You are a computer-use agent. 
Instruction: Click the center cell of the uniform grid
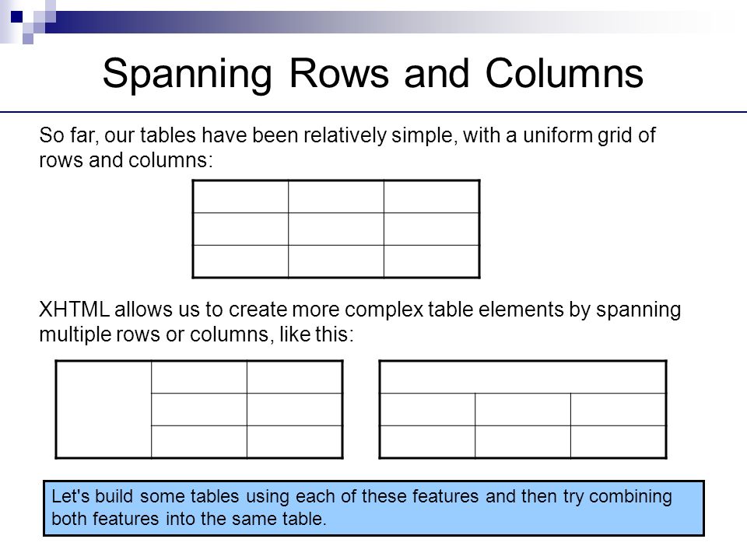point(336,229)
